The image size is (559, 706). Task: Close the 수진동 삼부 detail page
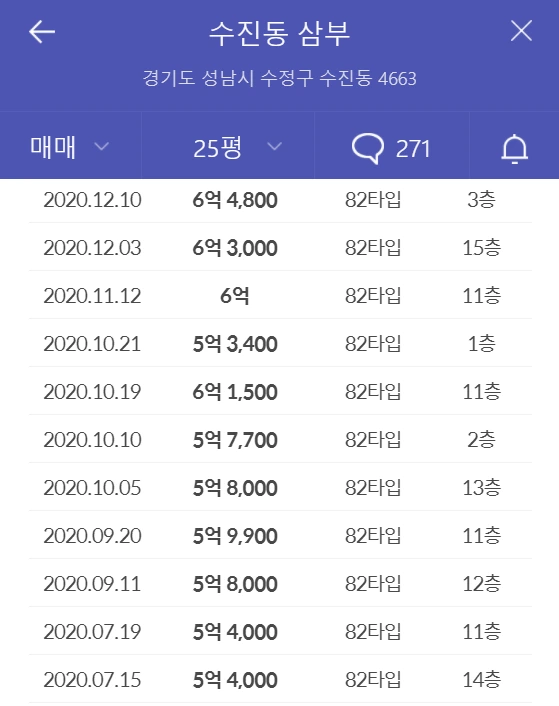[x=521, y=31]
